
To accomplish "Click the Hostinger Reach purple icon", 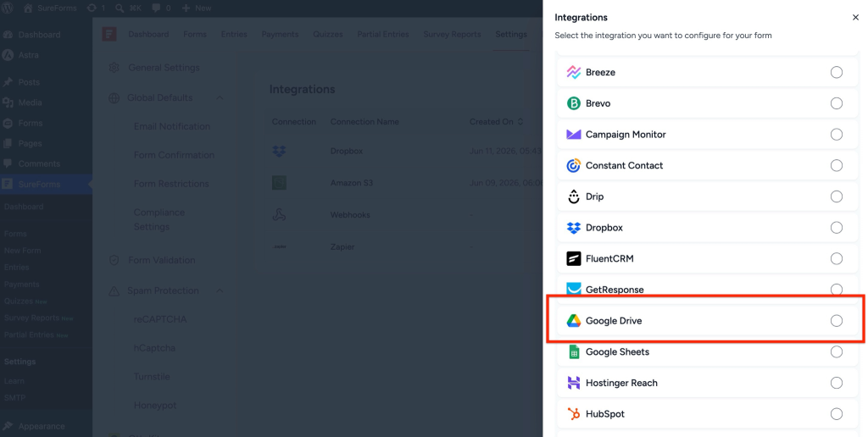I will click(574, 383).
